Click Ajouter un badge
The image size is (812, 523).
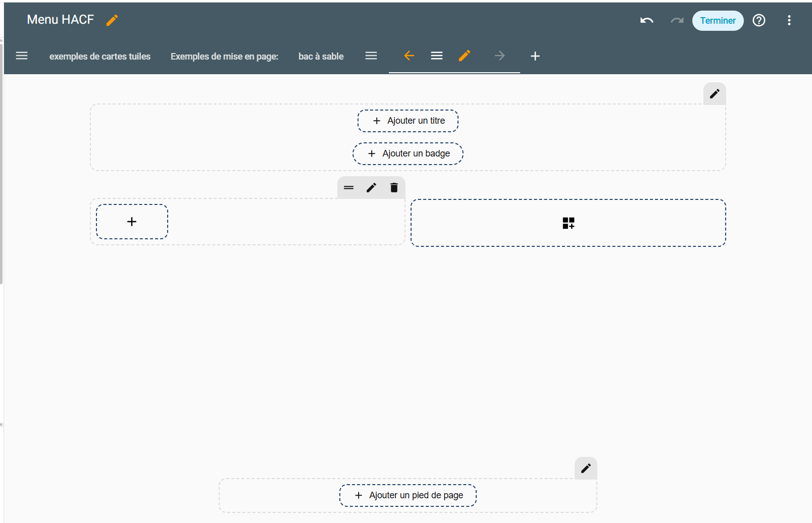tap(408, 154)
